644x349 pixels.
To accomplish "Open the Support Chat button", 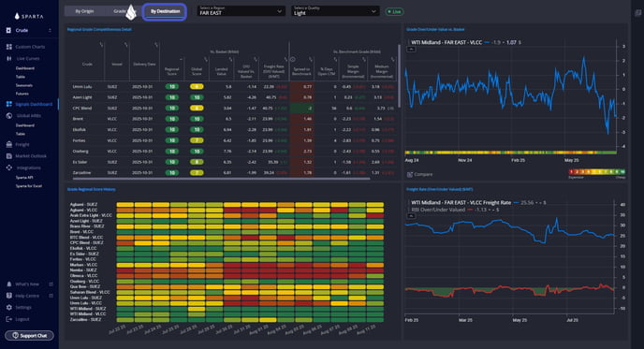I will click(29, 336).
